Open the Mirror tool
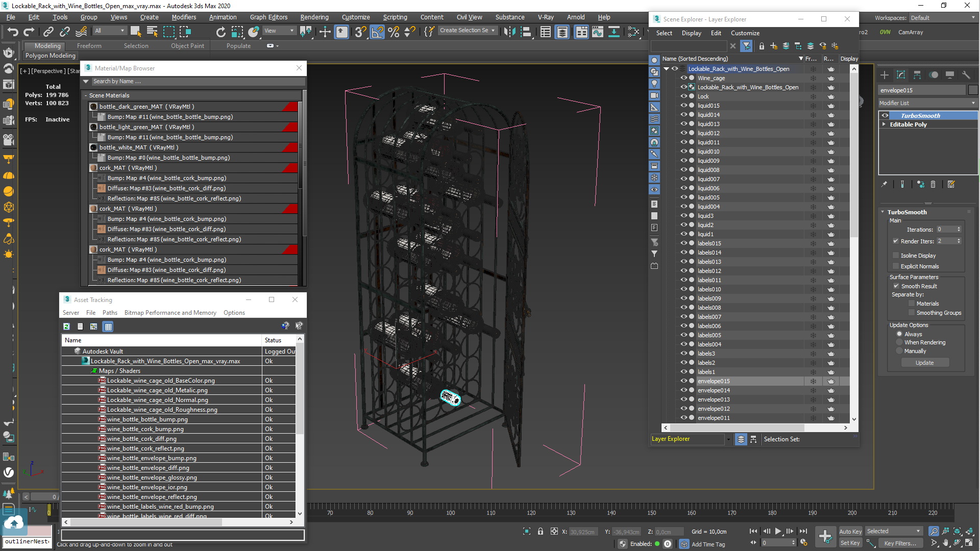The image size is (980, 551). pos(509,32)
